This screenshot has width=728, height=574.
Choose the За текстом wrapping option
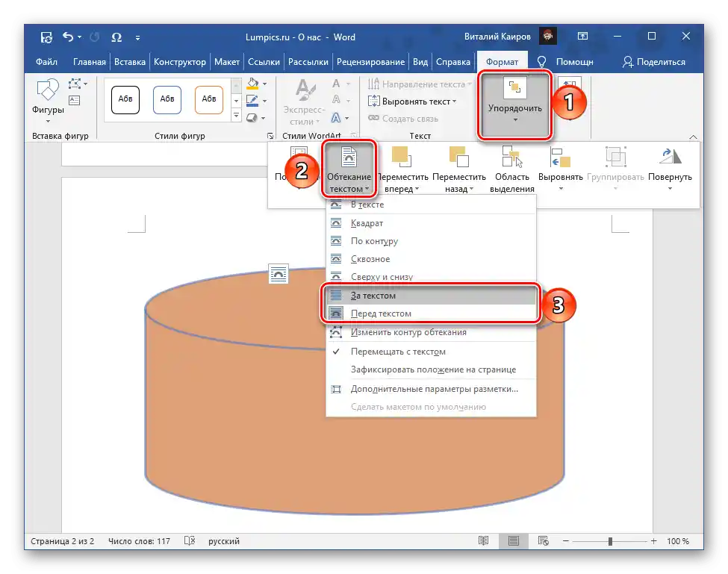[373, 296]
